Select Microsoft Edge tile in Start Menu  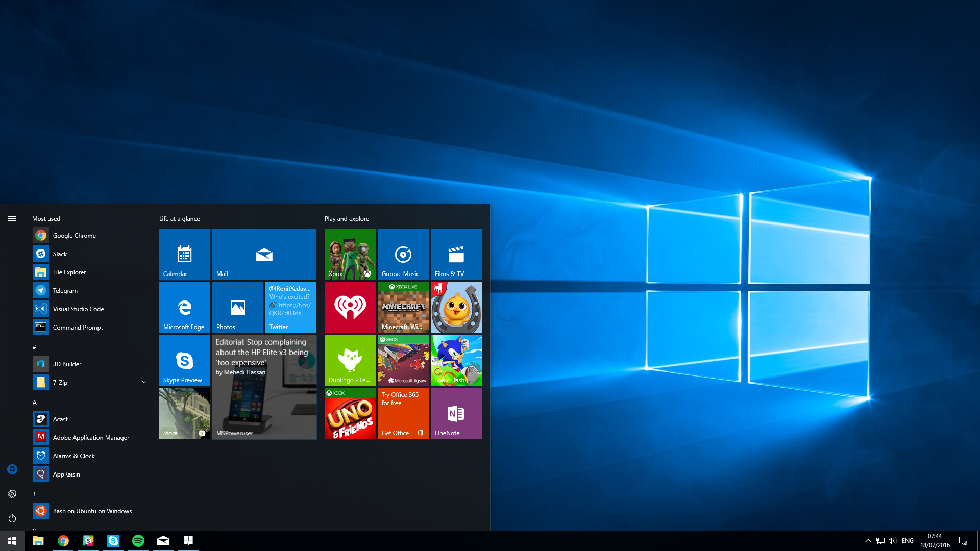(185, 308)
